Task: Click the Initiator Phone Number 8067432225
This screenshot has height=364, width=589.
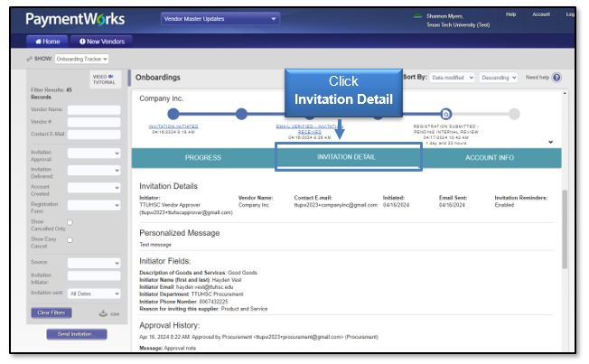Action: (x=213, y=302)
